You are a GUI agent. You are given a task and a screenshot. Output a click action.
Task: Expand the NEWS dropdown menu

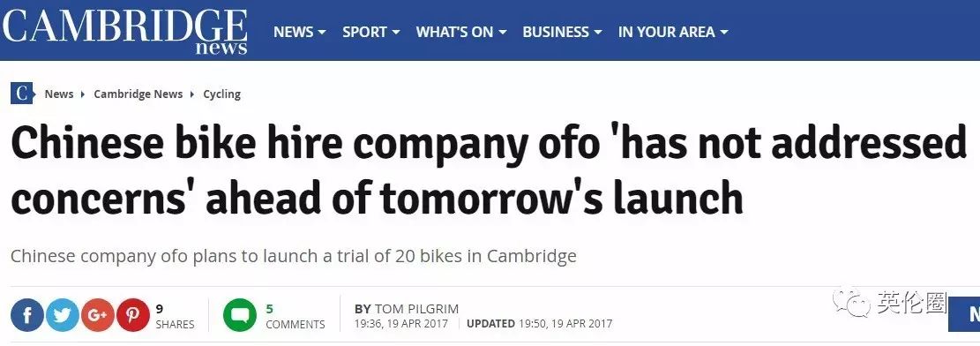point(299,32)
